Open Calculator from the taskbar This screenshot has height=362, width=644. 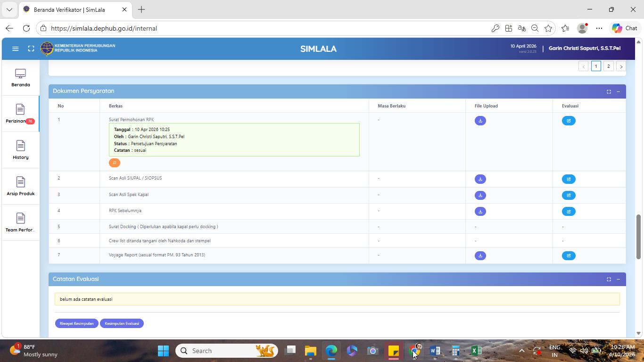click(455, 351)
